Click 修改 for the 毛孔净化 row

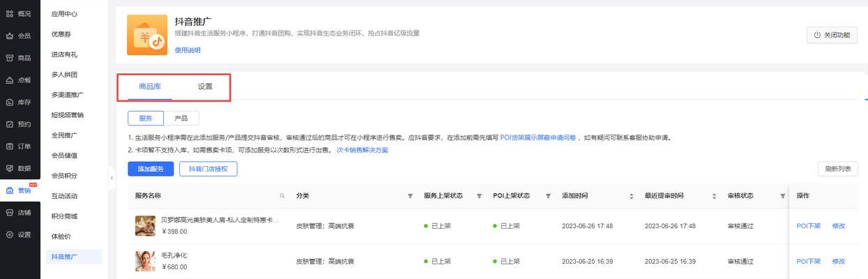point(838,262)
